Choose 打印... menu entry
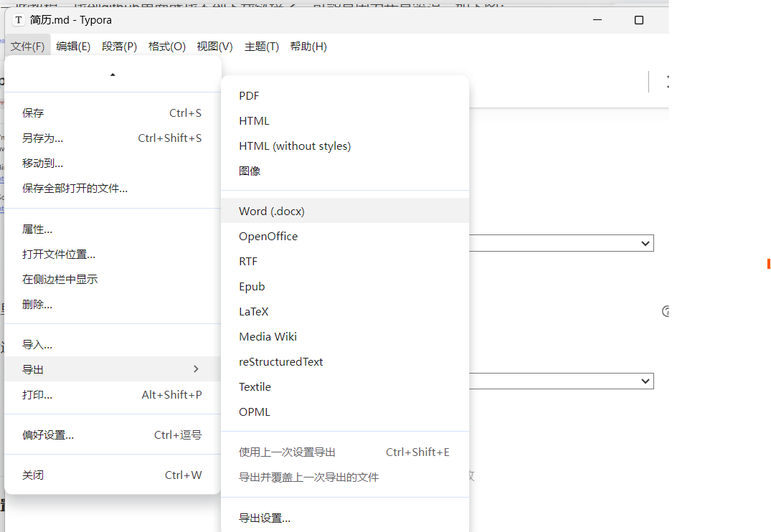This screenshot has width=771, height=532. (x=112, y=395)
